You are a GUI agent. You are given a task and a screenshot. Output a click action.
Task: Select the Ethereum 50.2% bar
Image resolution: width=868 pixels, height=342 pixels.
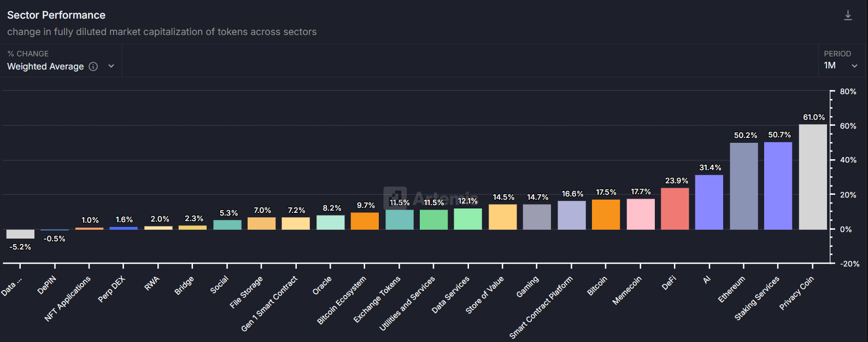[743, 186]
